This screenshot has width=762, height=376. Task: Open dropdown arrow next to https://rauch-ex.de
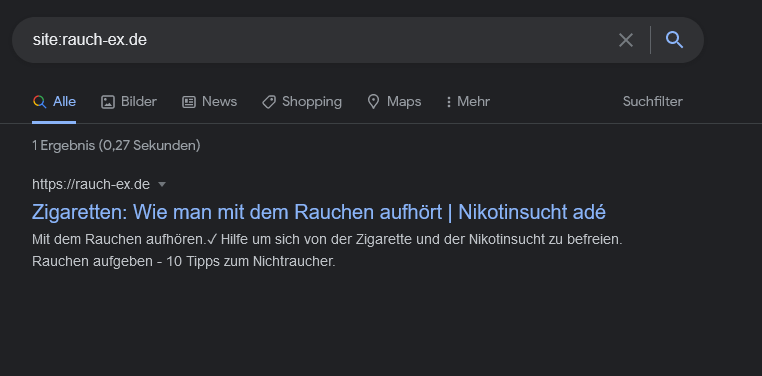point(162,185)
